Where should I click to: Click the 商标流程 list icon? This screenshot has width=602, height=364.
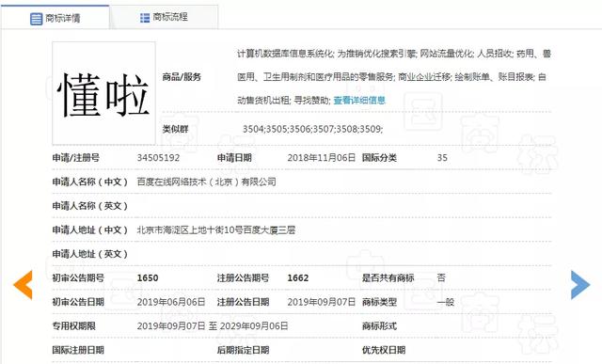pos(145,18)
